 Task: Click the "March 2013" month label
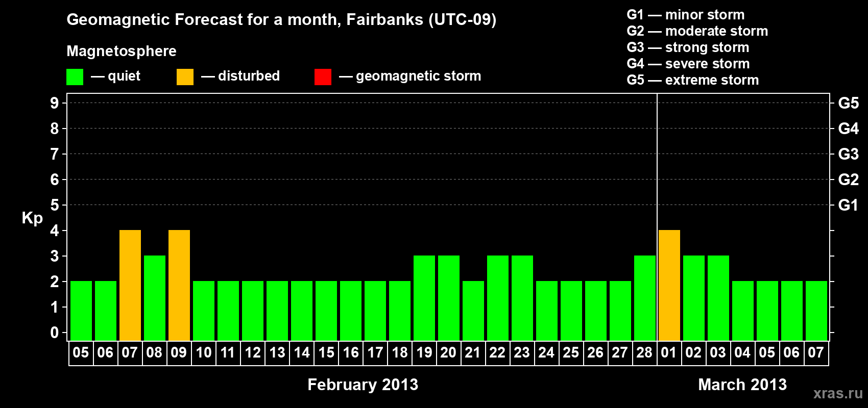[x=742, y=385]
